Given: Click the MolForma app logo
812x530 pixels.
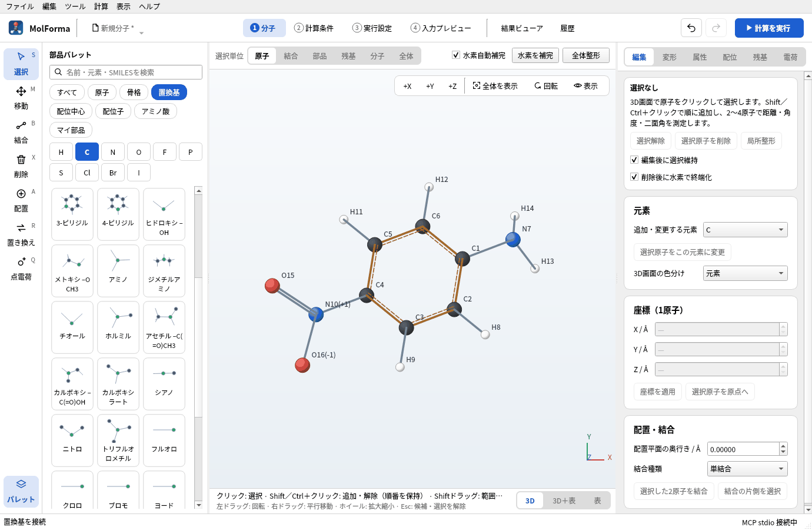Looking at the screenshot, I should tap(16, 28).
